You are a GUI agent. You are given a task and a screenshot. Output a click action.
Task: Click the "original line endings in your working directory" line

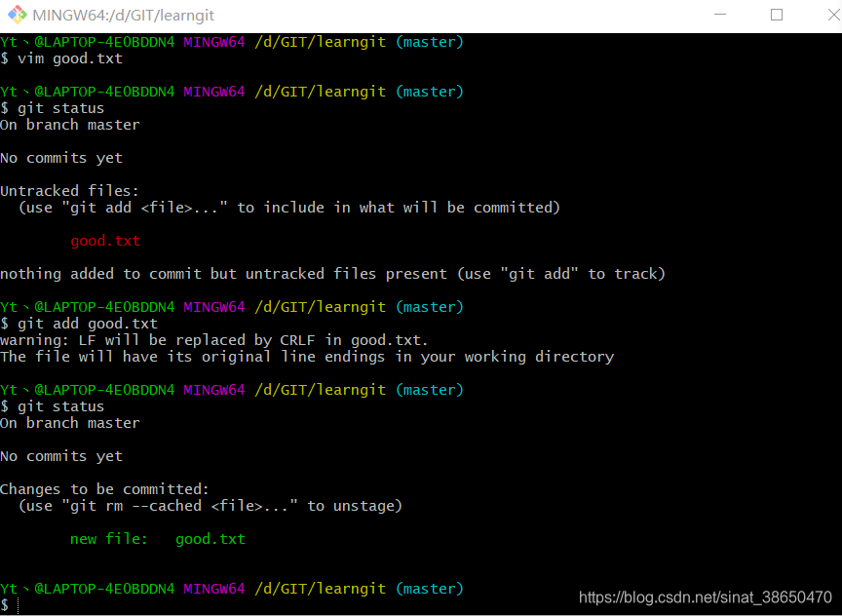tap(307, 357)
